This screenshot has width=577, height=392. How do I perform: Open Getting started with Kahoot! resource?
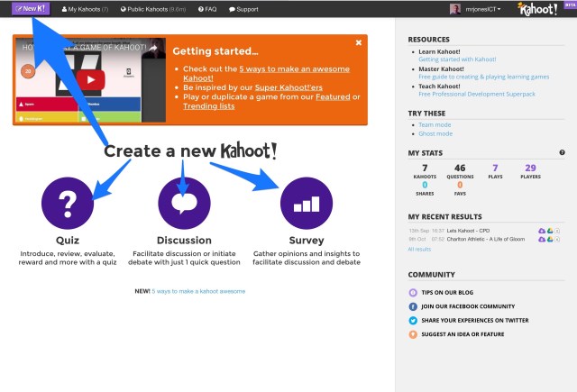457,59
